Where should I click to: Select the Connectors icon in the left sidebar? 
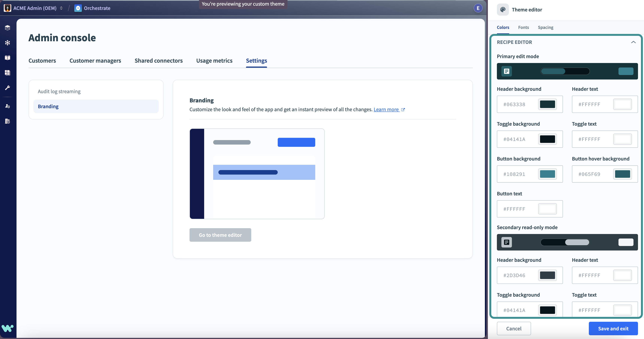pyautogui.click(x=8, y=42)
